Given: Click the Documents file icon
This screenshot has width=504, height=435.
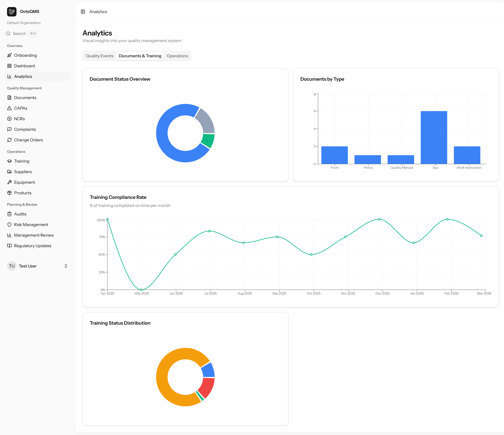Looking at the screenshot, I should tap(9, 98).
